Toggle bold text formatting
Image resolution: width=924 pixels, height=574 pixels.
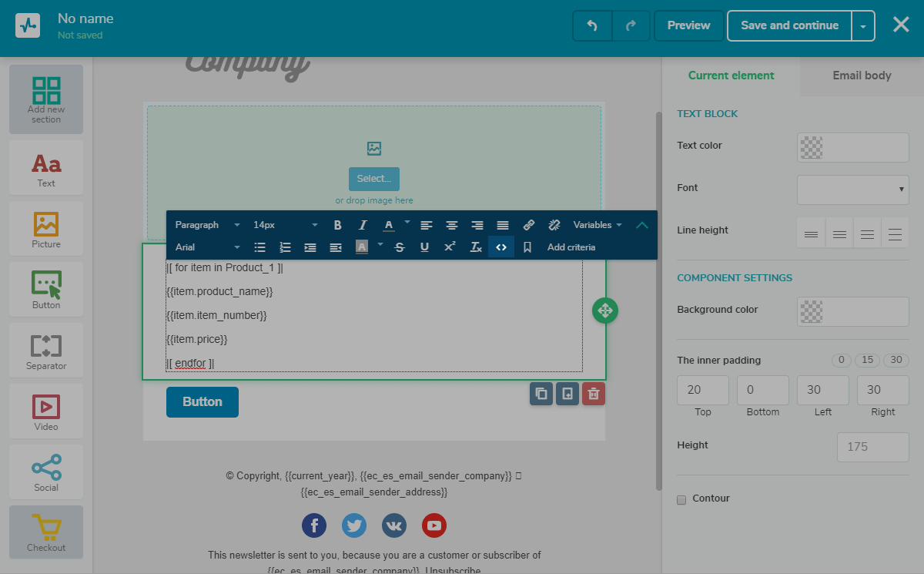337,225
